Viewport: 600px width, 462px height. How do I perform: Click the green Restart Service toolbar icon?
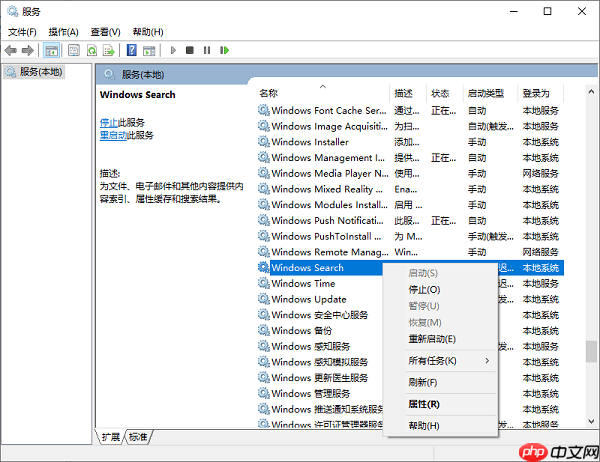tap(224, 50)
